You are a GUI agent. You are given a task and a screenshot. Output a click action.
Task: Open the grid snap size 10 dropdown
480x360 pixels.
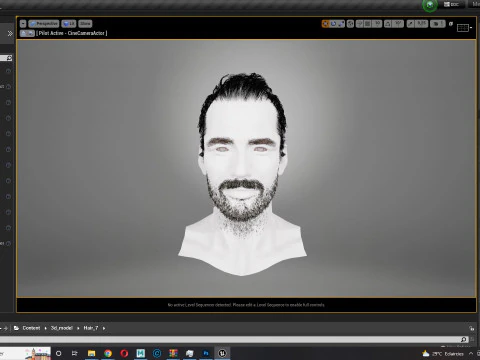[x=377, y=24]
